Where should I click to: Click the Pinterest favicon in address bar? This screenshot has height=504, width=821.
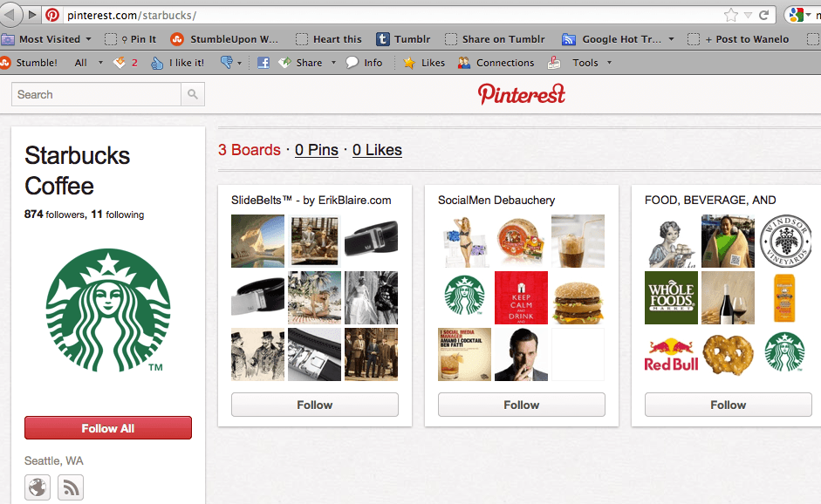[x=52, y=15]
